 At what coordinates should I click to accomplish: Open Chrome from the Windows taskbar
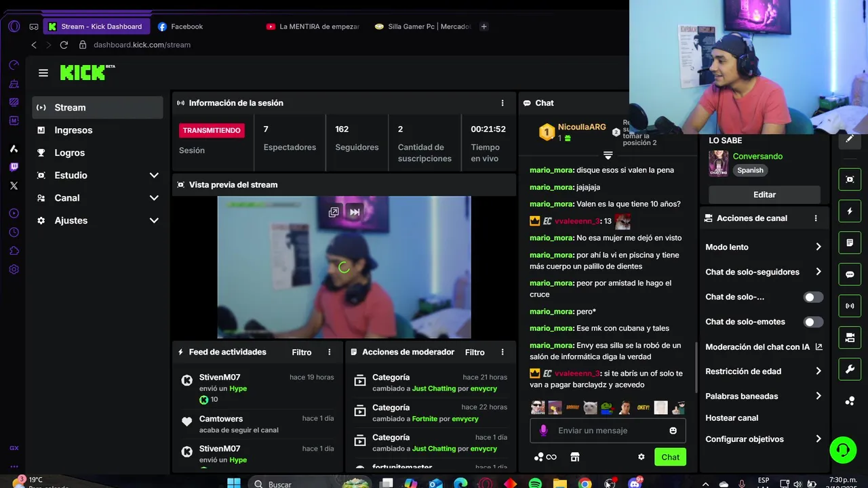(x=585, y=483)
